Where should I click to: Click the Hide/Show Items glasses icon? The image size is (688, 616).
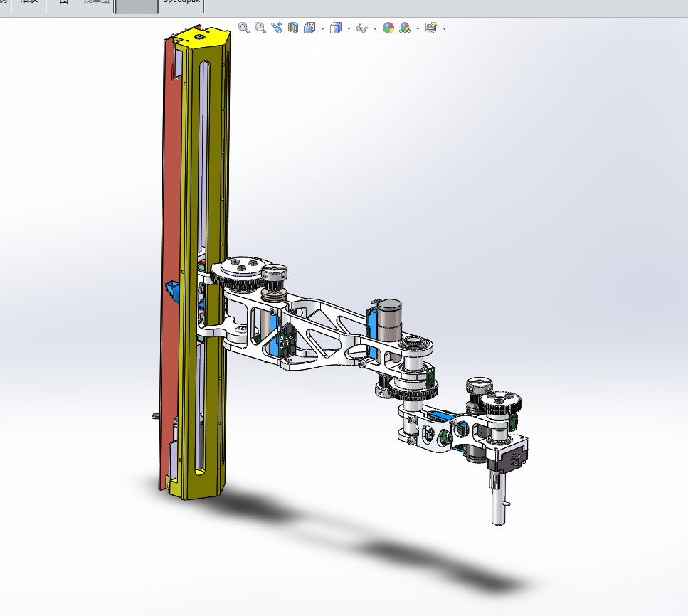[x=362, y=28]
